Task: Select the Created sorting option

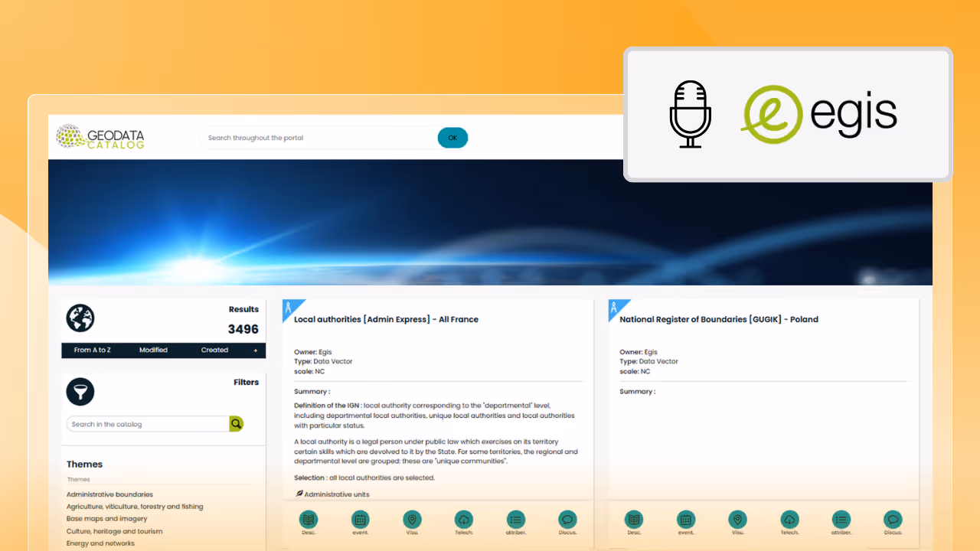Action: click(214, 350)
